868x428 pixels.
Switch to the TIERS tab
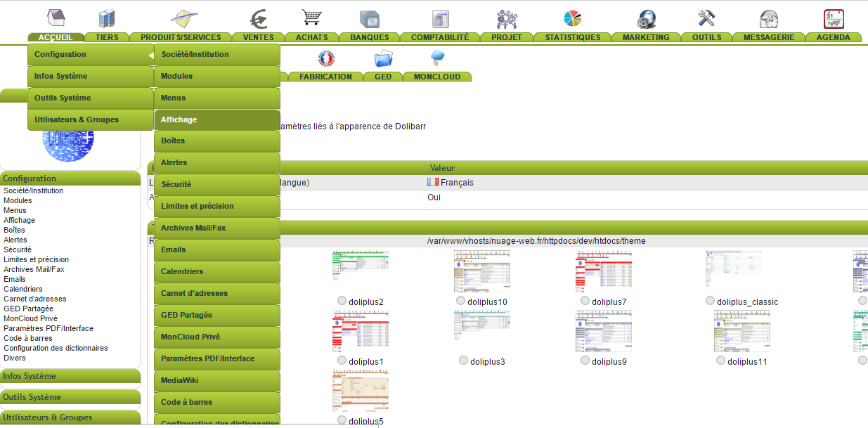107,37
